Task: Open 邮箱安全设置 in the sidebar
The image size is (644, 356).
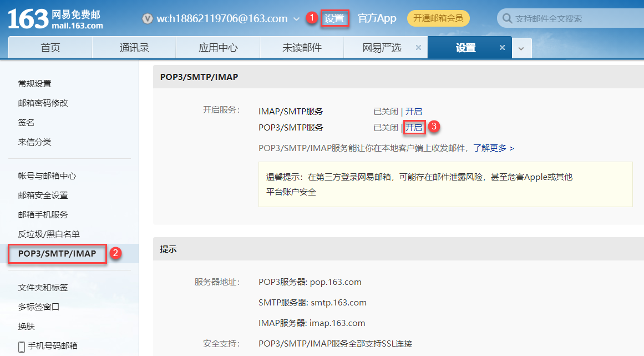Action: click(43, 195)
